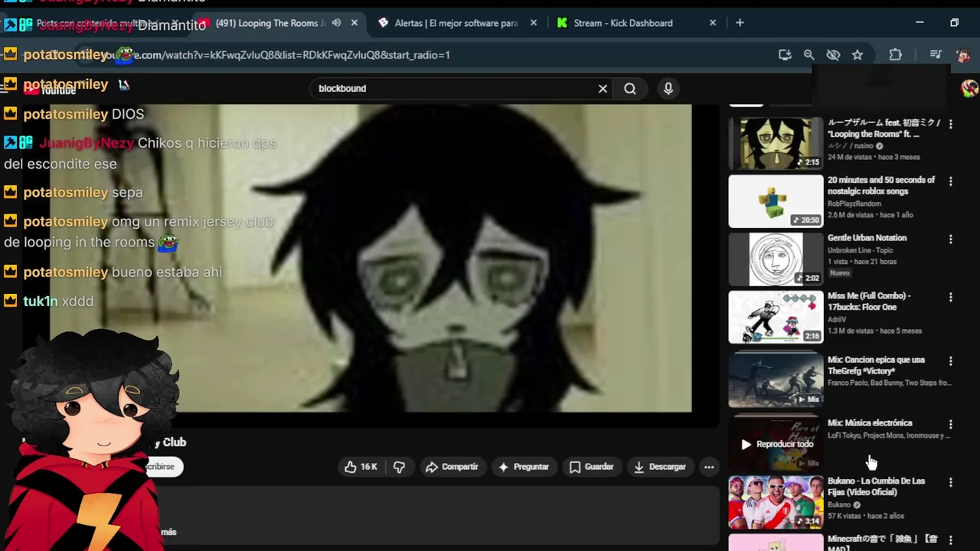Open media controls icon in browser toolbar
980x551 pixels.
point(936,55)
